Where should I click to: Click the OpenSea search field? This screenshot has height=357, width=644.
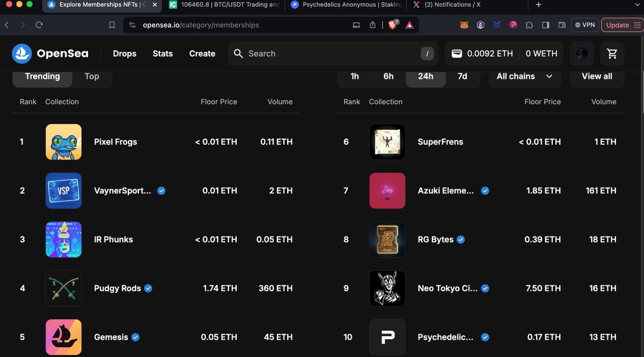(334, 54)
